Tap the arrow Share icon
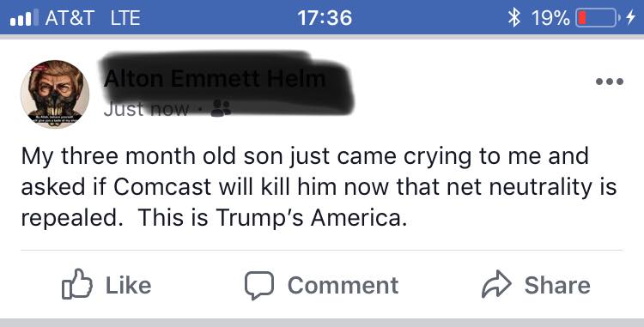The height and width of the screenshot is (327, 644). coord(496,284)
